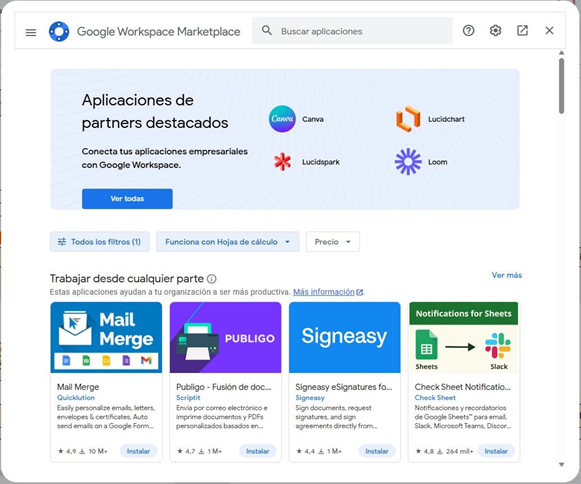Install the Mail Merge app
This screenshot has height=484, width=581.
tap(138, 451)
